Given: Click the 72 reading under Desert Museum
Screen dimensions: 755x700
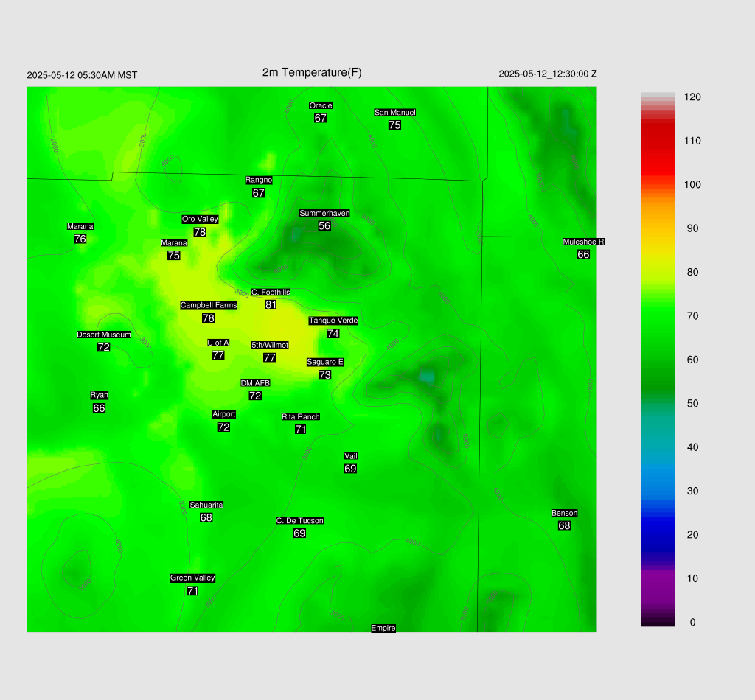Looking at the screenshot, I should pos(103,347).
